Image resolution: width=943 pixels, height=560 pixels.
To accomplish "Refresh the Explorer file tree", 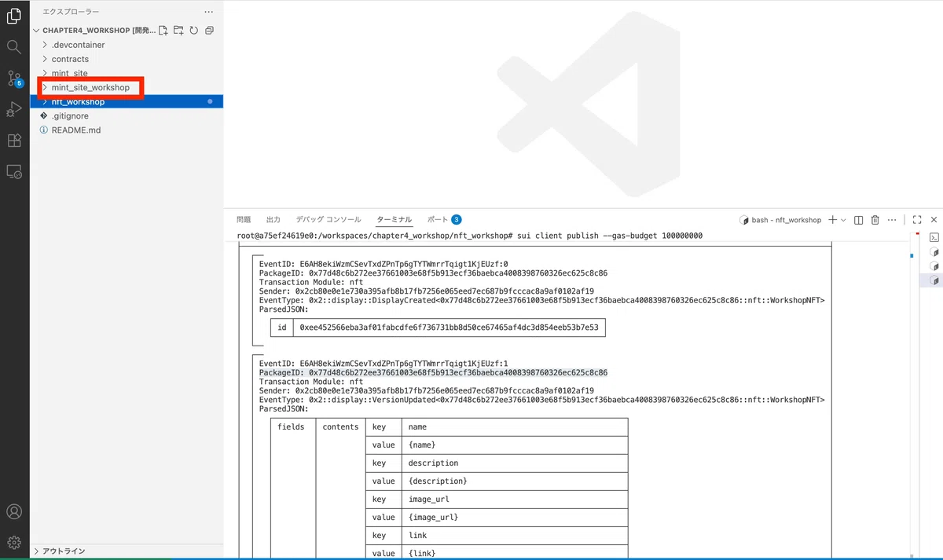I will click(193, 31).
